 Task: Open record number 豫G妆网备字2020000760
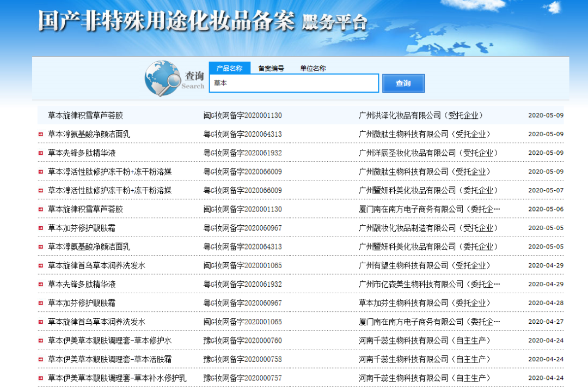[x=243, y=341]
